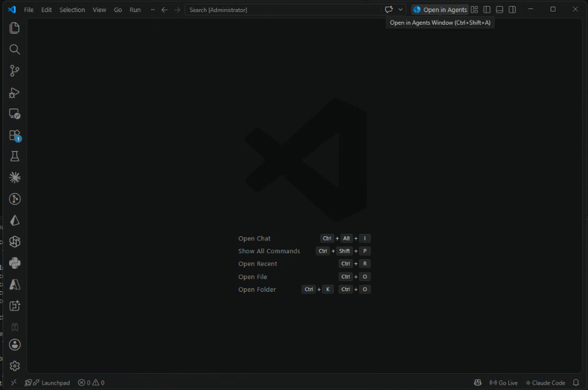Open the Claude starburst icon in activity bar
The height and width of the screenshot is (390, 588).
point(14,178)
